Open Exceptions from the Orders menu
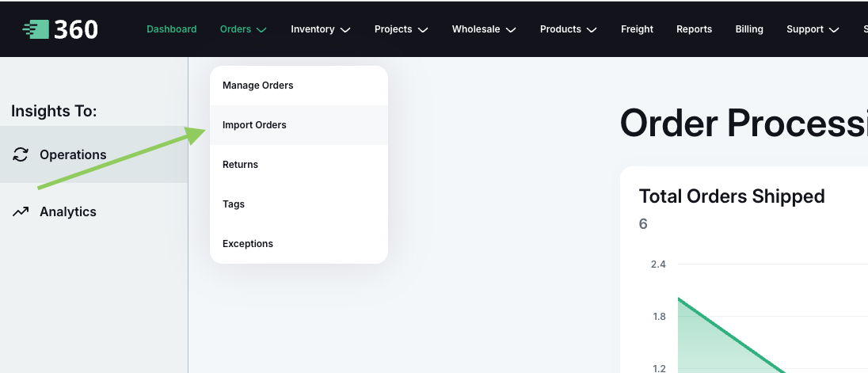The height and width of the screenshot is (373, 868). tap(248, 244)
